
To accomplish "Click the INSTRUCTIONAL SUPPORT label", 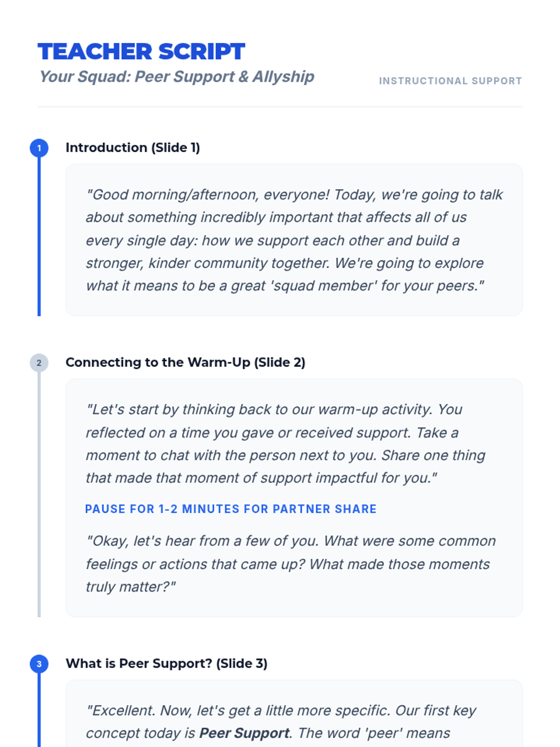I will [450, 81].
